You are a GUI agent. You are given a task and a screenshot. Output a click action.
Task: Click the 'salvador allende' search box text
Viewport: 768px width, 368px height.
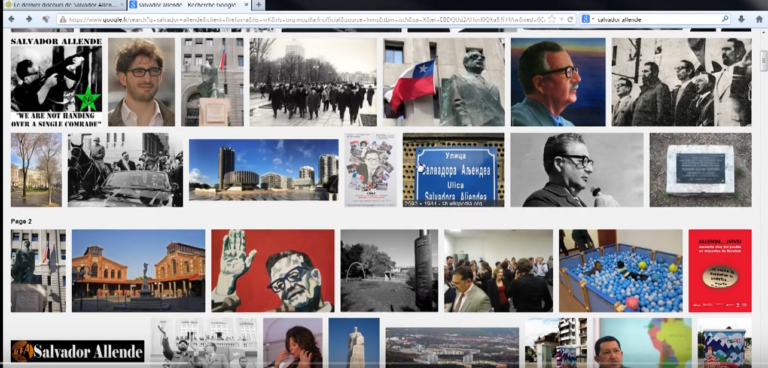coord(619,20)
